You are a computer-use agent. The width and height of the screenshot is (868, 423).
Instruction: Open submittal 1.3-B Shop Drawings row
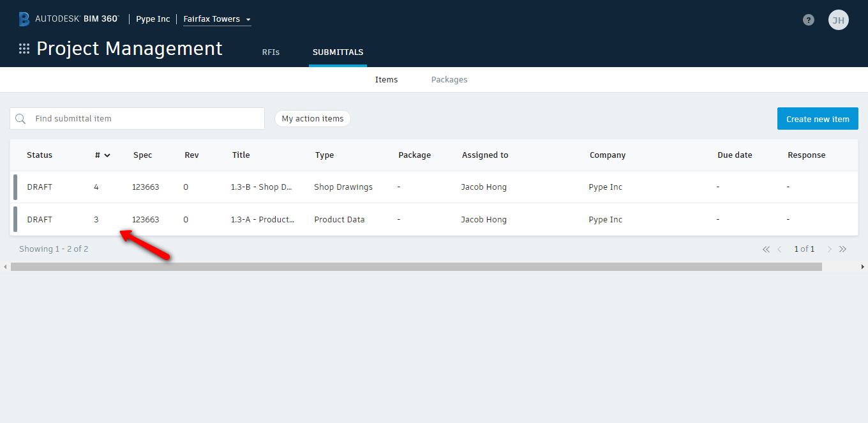[x=434, y=187]
